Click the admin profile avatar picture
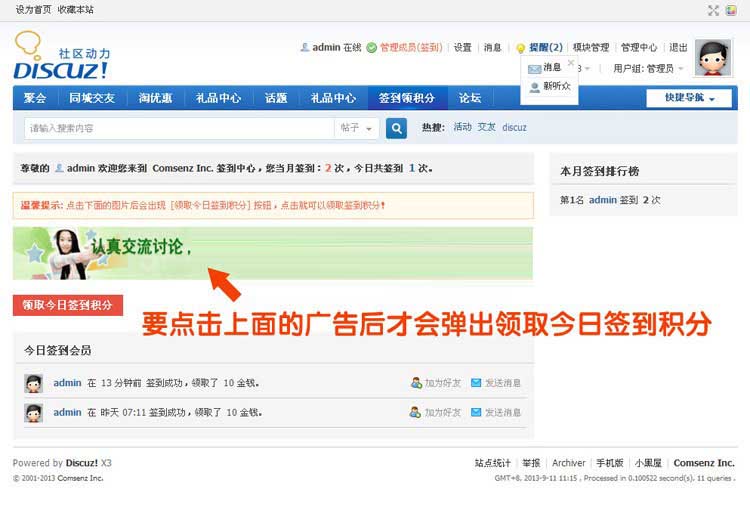Image resolution: width=750 pixels, height=523 pixels. point(713,57)
